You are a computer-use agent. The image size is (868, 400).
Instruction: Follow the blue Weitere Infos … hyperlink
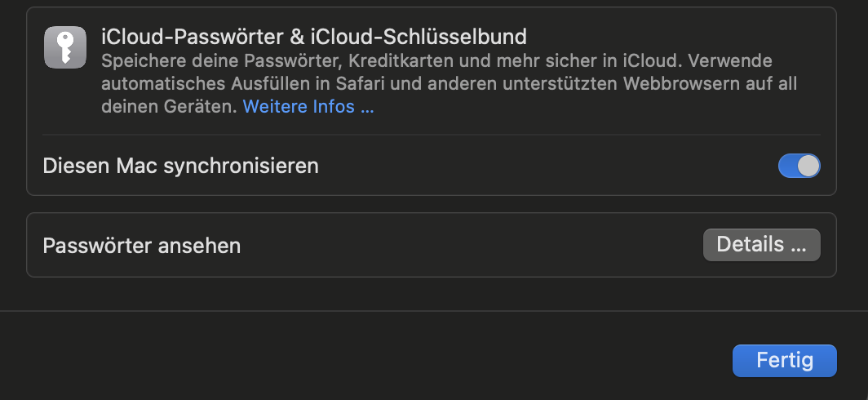coord(308,107)
